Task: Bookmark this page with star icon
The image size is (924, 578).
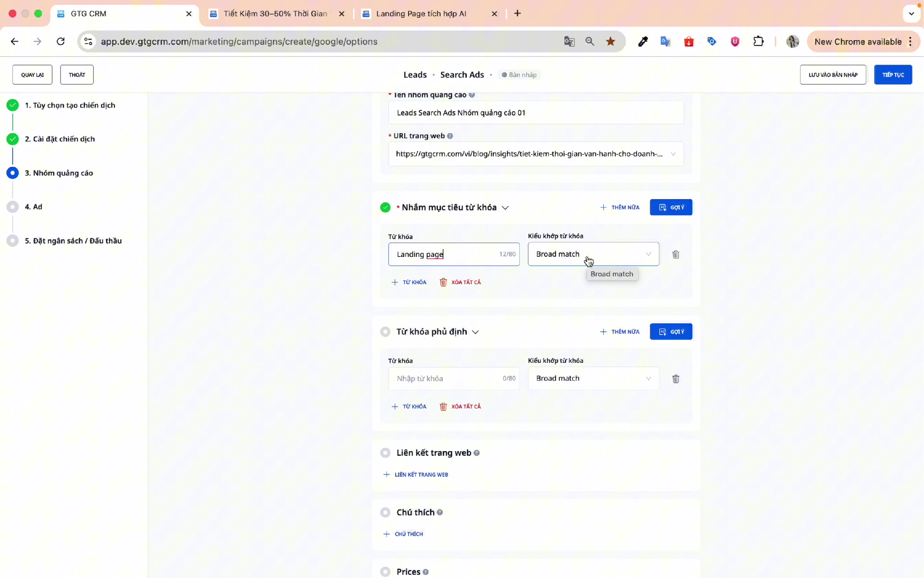Action: [x=610, y=41]
